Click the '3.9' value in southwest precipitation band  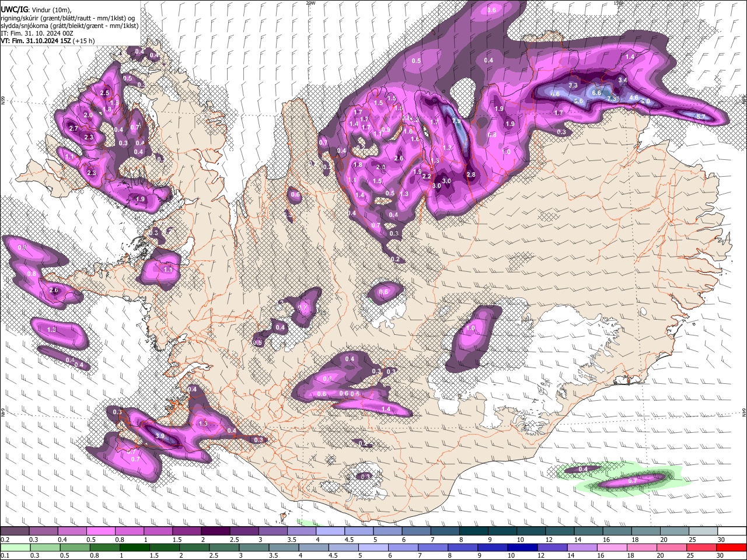tap(161, 436)
